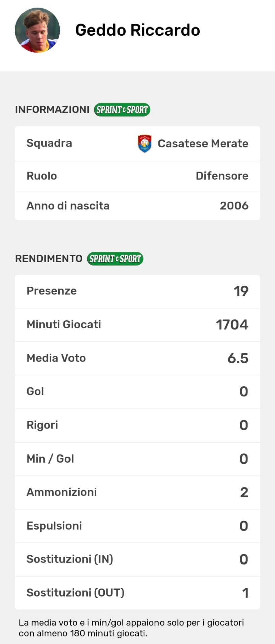275x644 pixels.
Task: Select the Minuti Giocati row
Action: click(x=137, y=325)
